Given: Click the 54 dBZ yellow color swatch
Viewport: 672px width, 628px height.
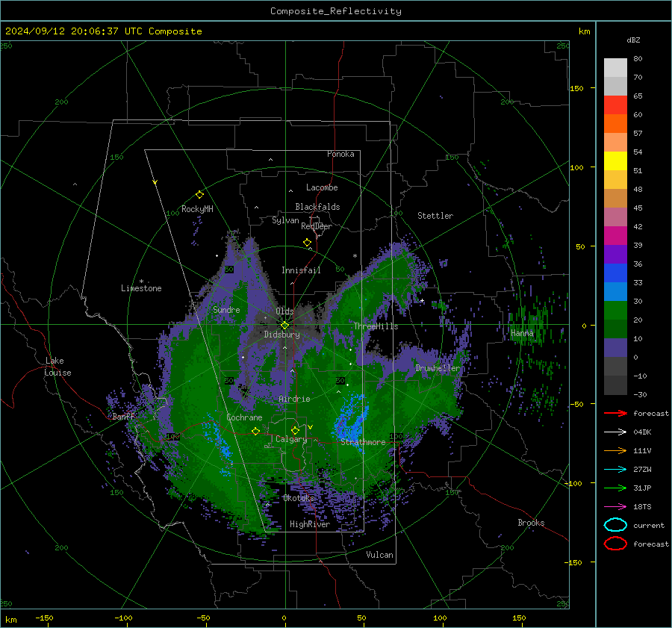Looking at the screenshot, I should pos(615,161).
